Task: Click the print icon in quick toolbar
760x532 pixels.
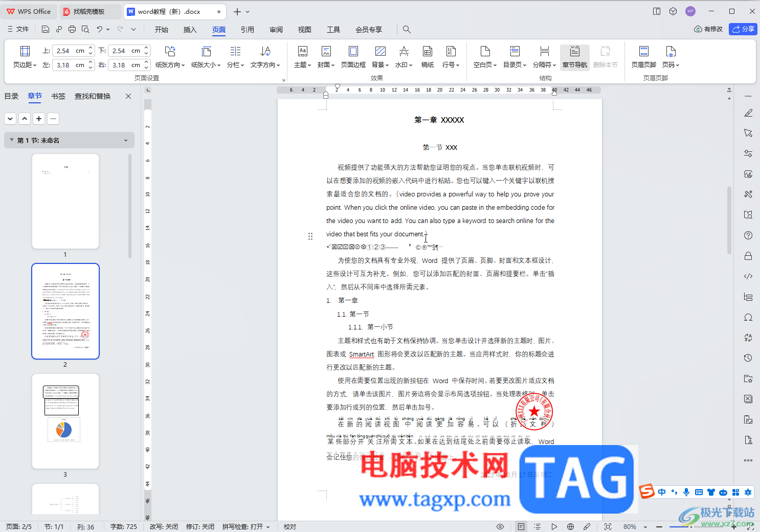Action: (72, 29)
